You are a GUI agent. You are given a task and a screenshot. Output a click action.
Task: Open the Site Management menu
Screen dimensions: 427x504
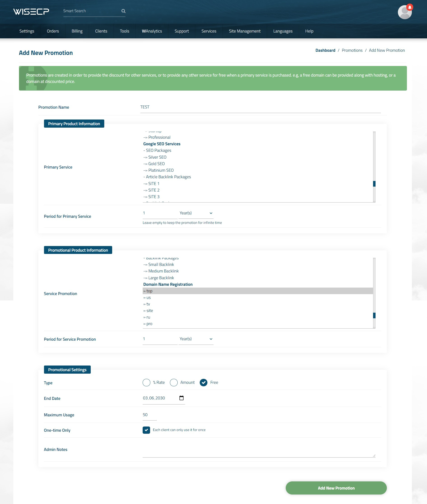pyautogui.click(x=245, y=31)
